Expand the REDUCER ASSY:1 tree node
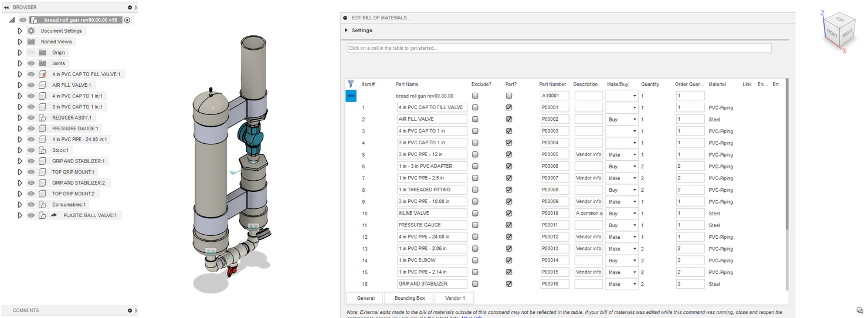Viewport: 868px width, 318px height. [x=20, y=117]
